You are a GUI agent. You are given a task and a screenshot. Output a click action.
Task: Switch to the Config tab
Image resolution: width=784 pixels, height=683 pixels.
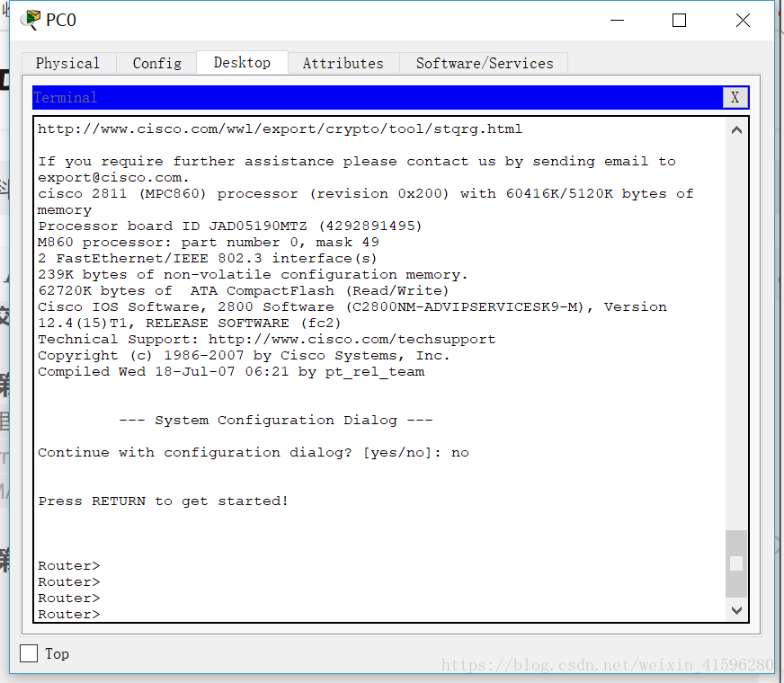tap(157, 64)
